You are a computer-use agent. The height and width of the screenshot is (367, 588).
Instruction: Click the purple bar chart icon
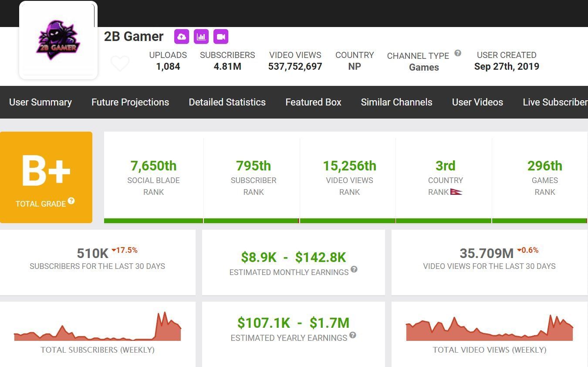click(x=201, y=37)
